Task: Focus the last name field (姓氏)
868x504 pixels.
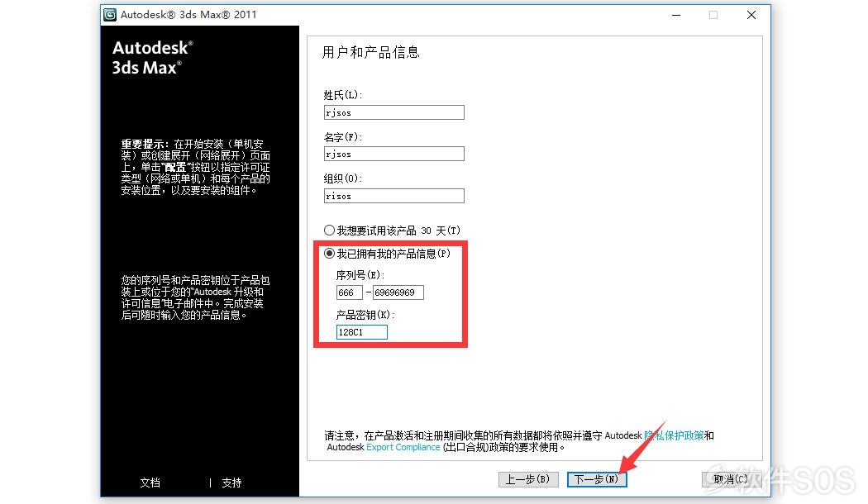Action: click(x=393, y=112)
